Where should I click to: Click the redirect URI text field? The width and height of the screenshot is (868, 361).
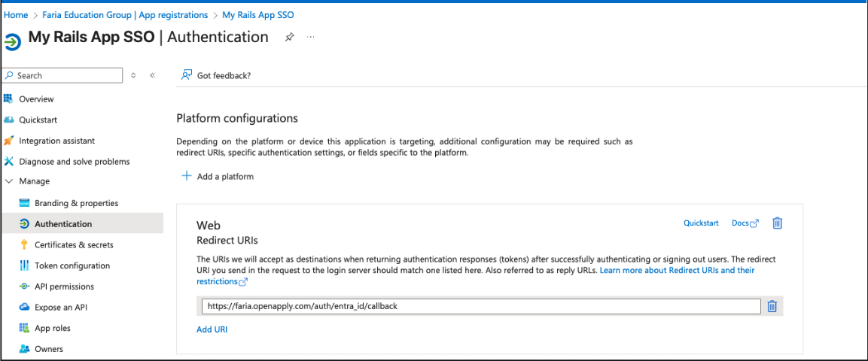[481, 306]
